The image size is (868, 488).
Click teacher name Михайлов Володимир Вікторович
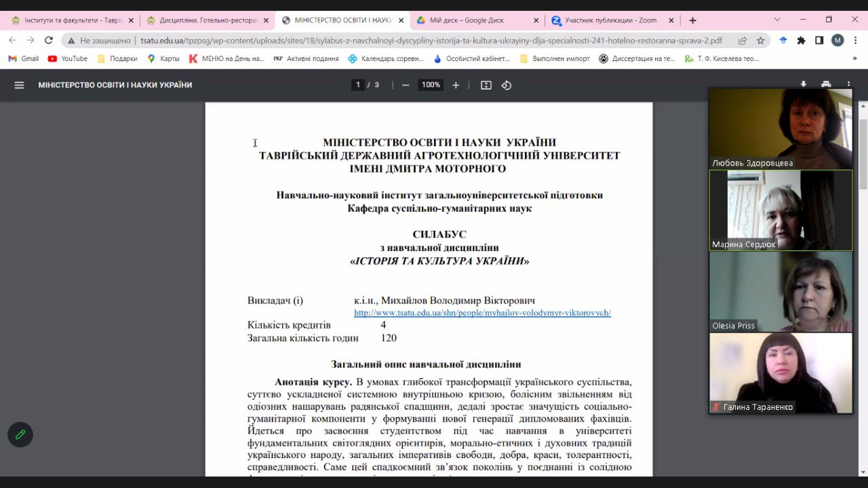458,300
